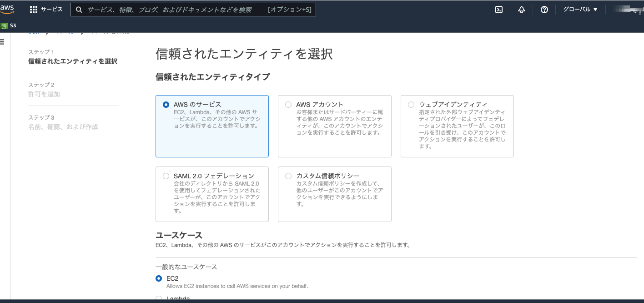Click the EC2 description text 'Allows EC2 instances'
The width and height of the screenshot is (644, 303).
pos(237,286)
